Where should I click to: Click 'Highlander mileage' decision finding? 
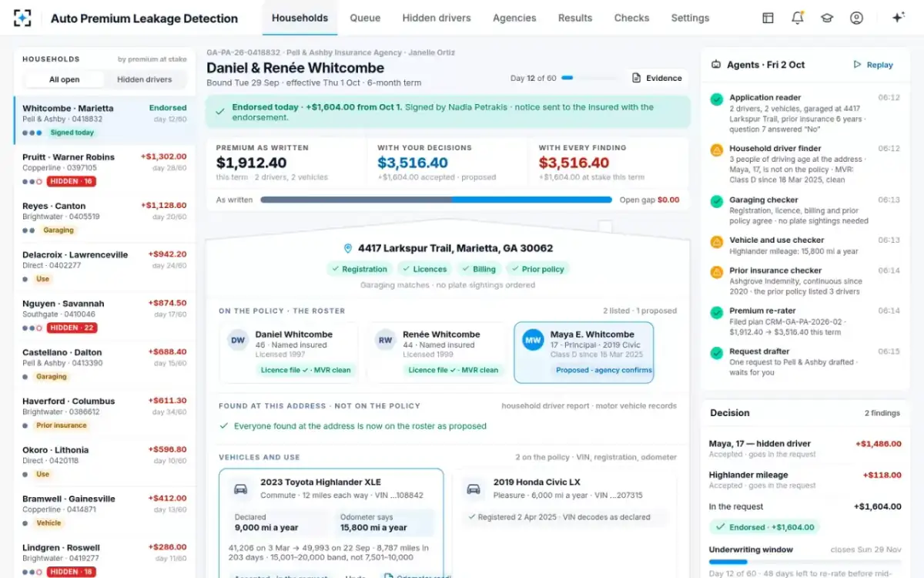pos(805,480)
